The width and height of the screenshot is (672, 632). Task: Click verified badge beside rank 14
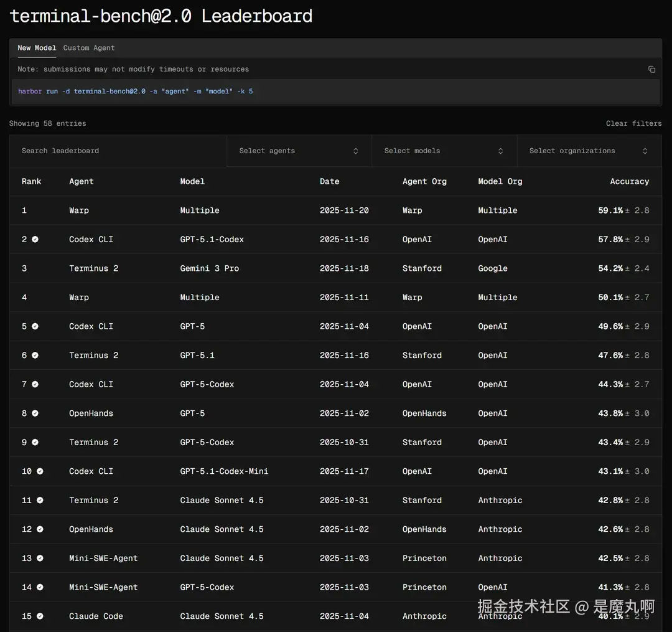[x=40, y=587]
